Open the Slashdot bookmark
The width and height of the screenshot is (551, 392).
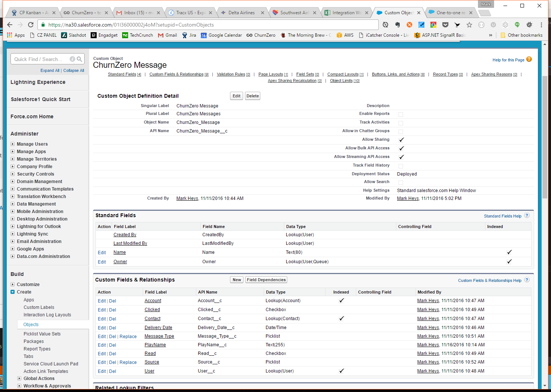[74, 35]
